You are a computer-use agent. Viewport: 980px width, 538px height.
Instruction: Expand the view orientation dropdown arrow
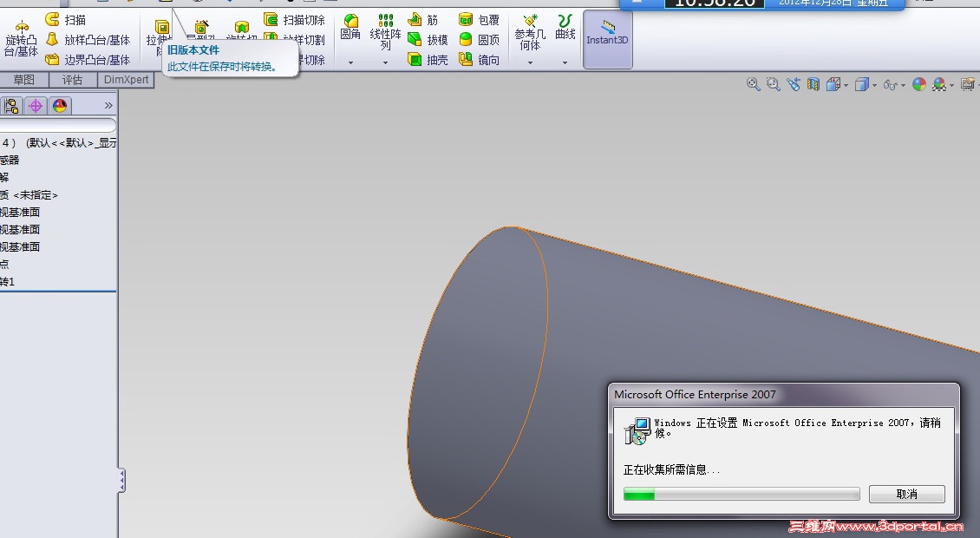(846, 86)
